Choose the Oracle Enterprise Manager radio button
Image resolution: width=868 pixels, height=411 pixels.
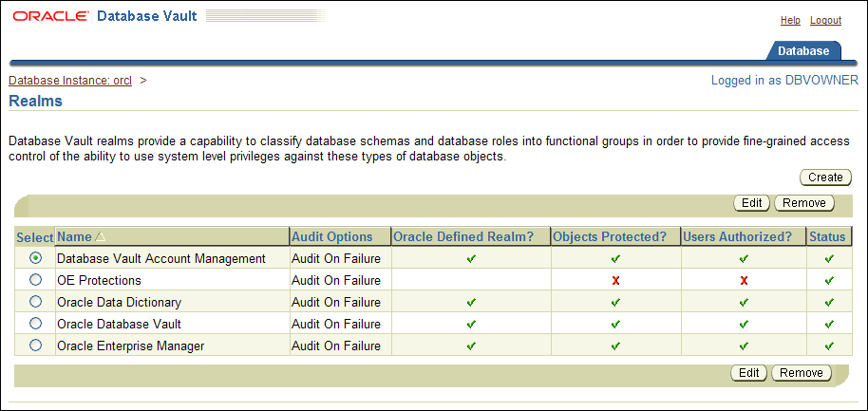pos(36,346)
